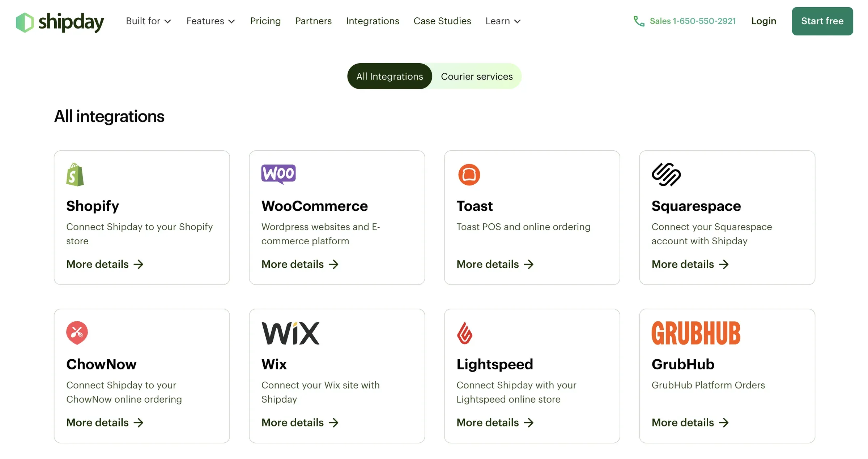This screenshot has height=459, width=868.
Task: Click 'Connect Shipday to your ChowNow online ordering'
Action: (x=124, y=392)
